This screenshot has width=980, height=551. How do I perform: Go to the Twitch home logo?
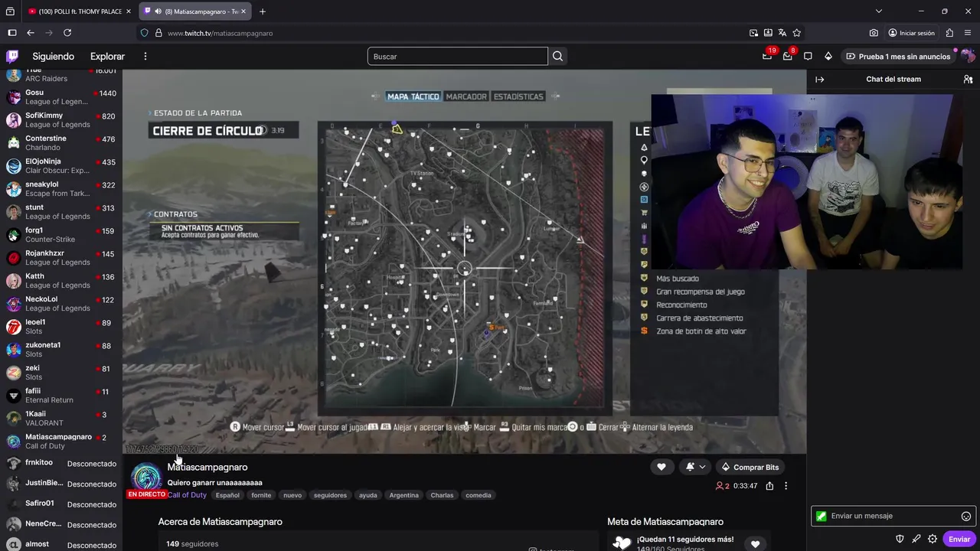tap(12, 56)
